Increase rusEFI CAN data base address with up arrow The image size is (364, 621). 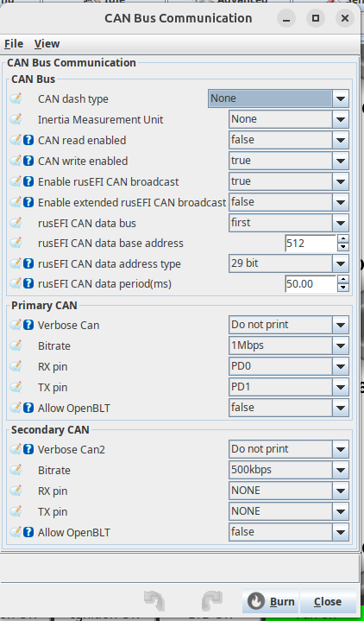[x=343, y=239]
